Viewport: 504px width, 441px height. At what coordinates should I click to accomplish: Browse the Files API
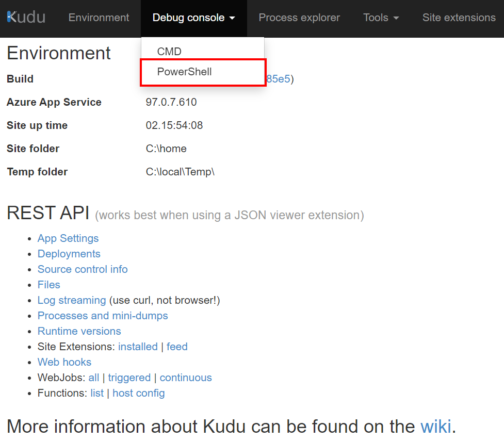[x=48, y=285]
